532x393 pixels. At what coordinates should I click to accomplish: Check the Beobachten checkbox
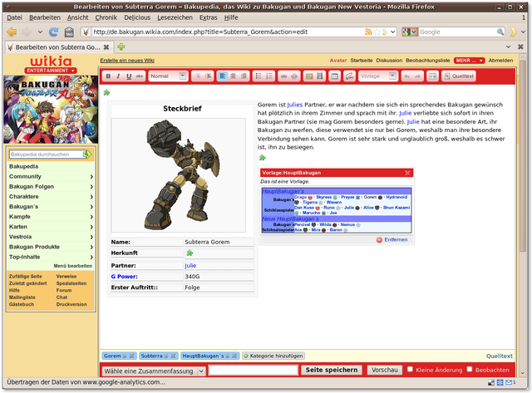click(470, 369)
